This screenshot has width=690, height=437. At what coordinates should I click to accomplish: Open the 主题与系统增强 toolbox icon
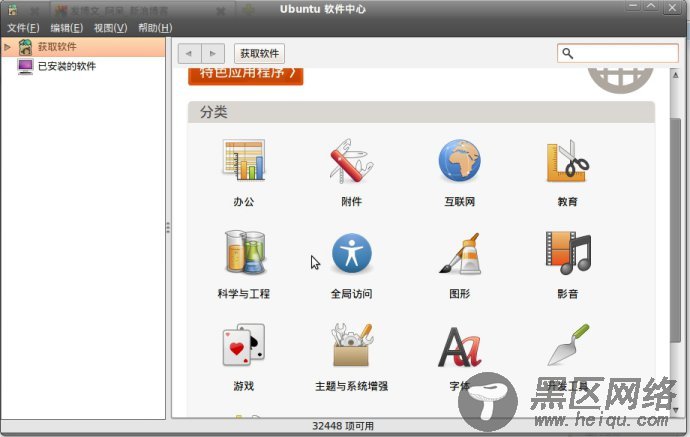pyautogui.click(x=352, y=345)
